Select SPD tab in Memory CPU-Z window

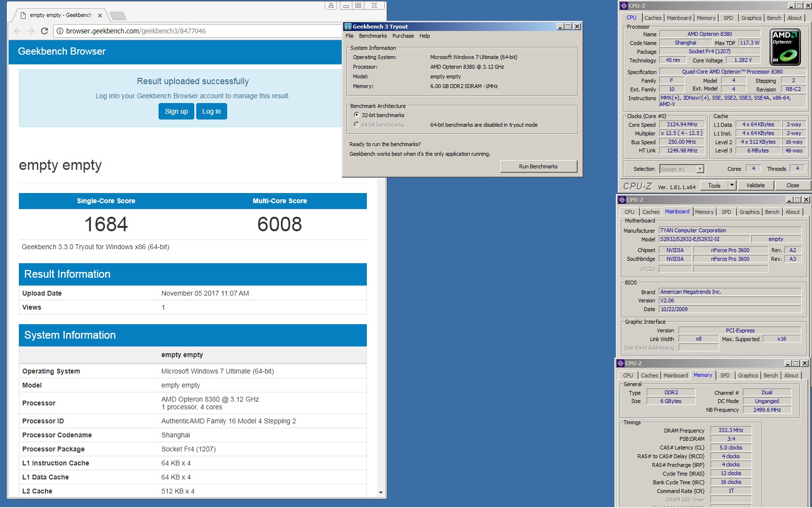[x=725, y=375]
